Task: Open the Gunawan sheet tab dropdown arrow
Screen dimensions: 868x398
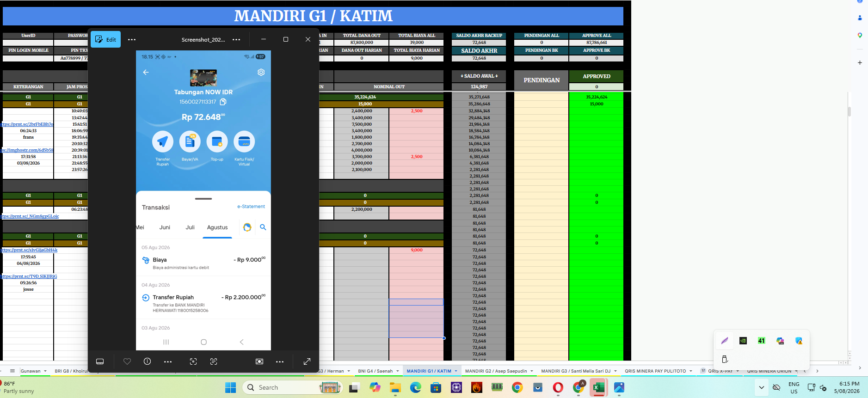Action: click(45, 371)
